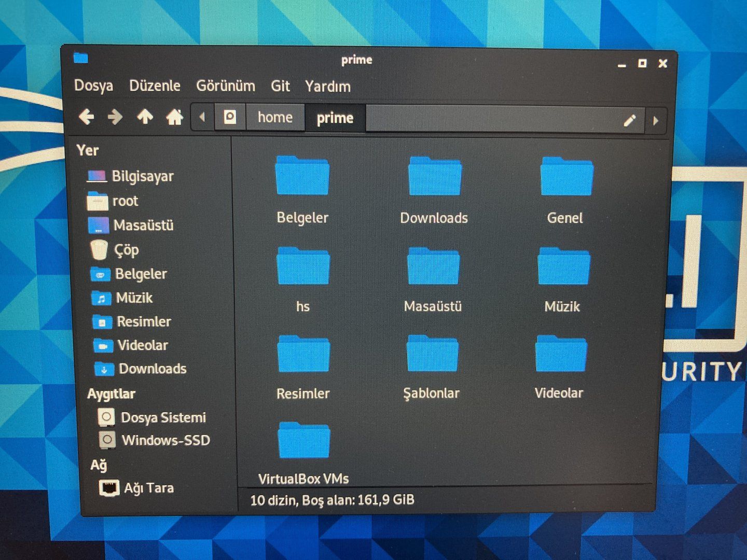
Task: Select Resimler in the sidebar
Action: click(144, 321)
